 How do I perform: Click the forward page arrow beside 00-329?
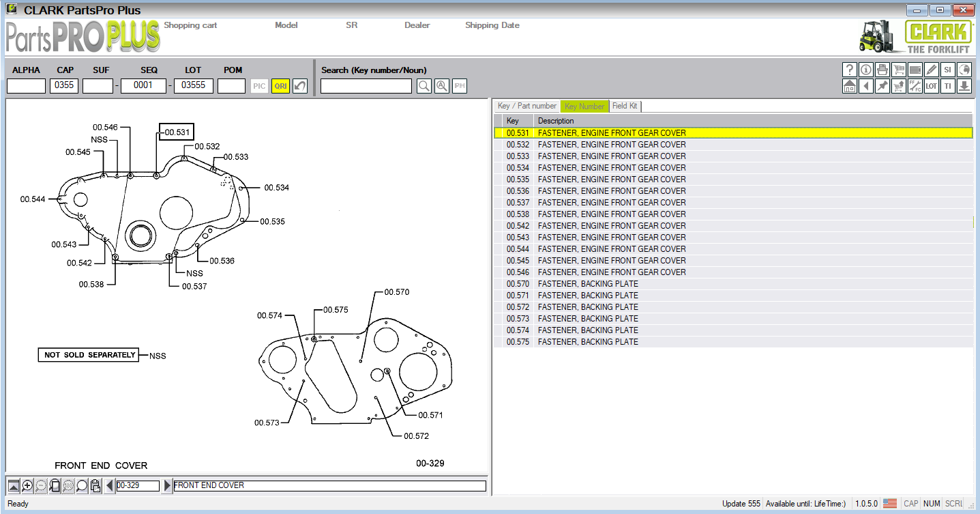[x=167, y=485]
